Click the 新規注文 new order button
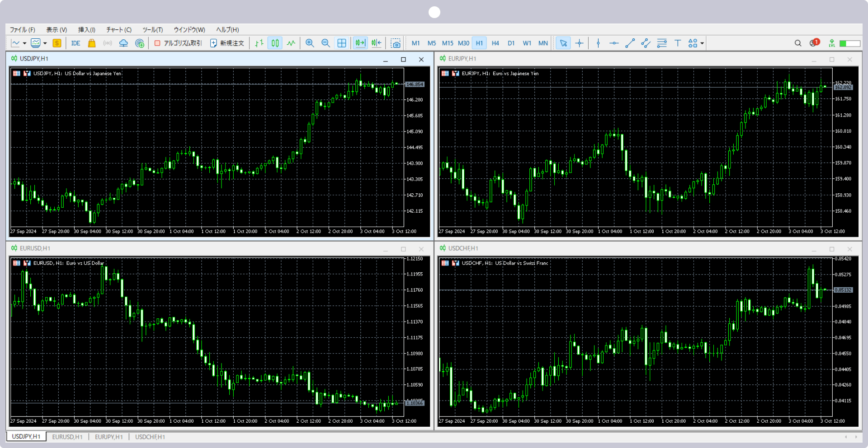This screenshot has height=448, width=868. pyautogui.click(x=227, y=43)
